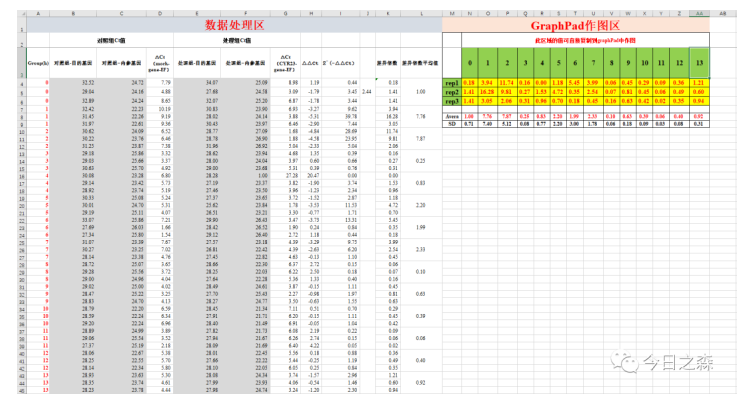Image resolution: width=743 pixels, height=409 pixels.
Task: Click the GraphPad作图区 title cell
Action: tap(574, 24)
